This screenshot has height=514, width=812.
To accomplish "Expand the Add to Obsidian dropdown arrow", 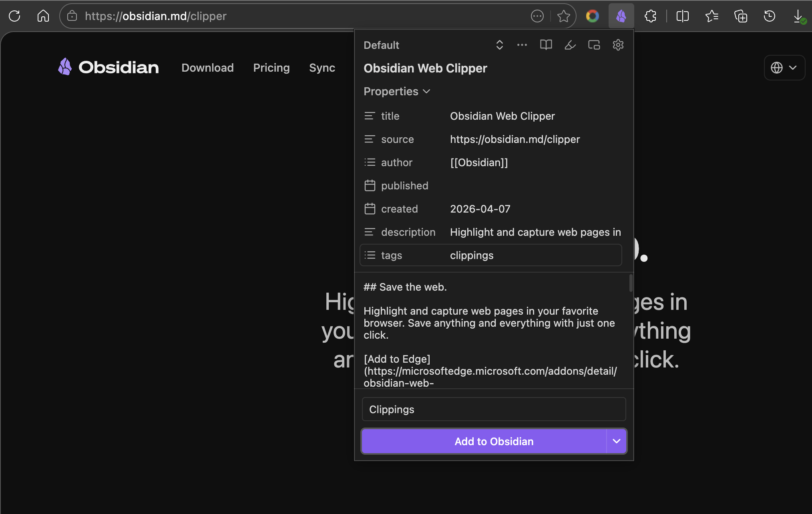I will [x=616, y=441].
